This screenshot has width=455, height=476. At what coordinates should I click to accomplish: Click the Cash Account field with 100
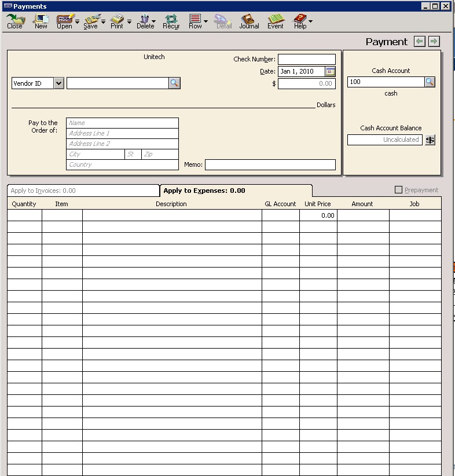click(x=386, y=82)
